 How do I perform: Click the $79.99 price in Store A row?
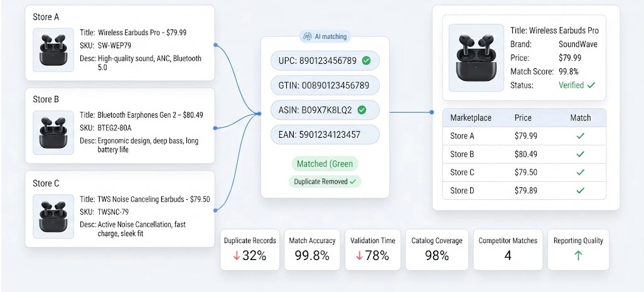[x=526, y=136]
